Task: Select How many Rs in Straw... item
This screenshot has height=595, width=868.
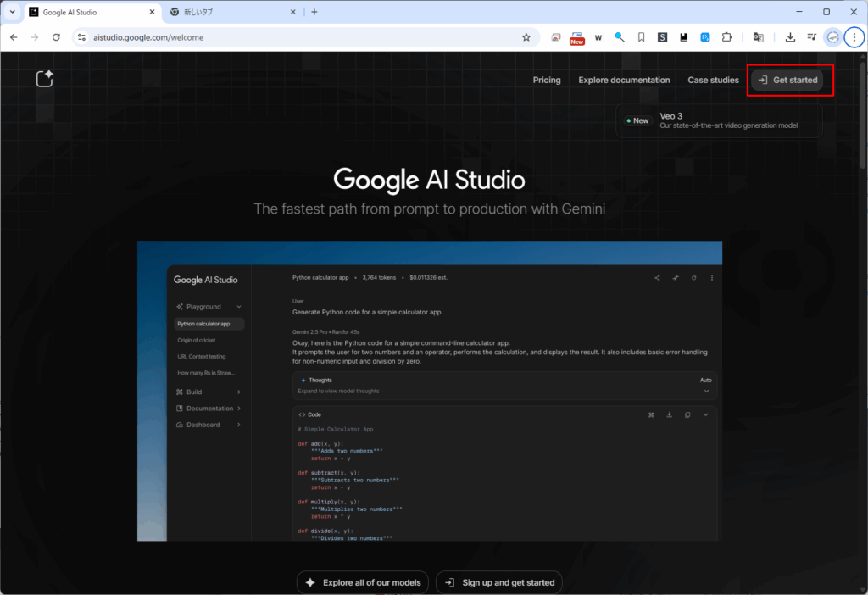Action: pos(206,373)
